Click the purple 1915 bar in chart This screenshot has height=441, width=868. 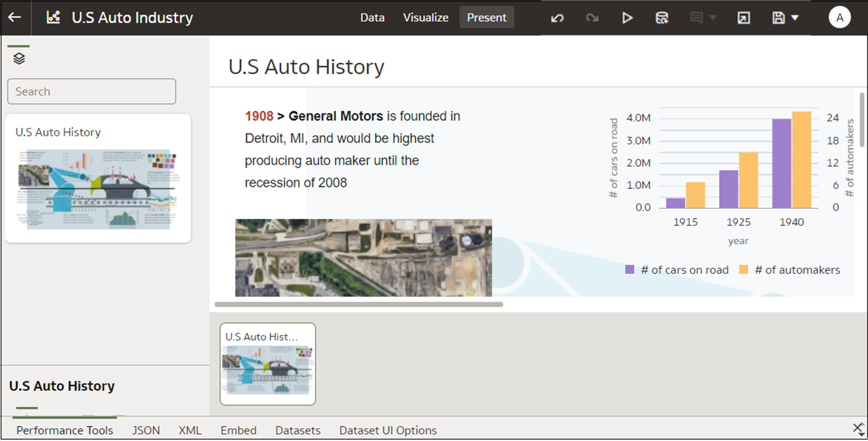[676, 203]
